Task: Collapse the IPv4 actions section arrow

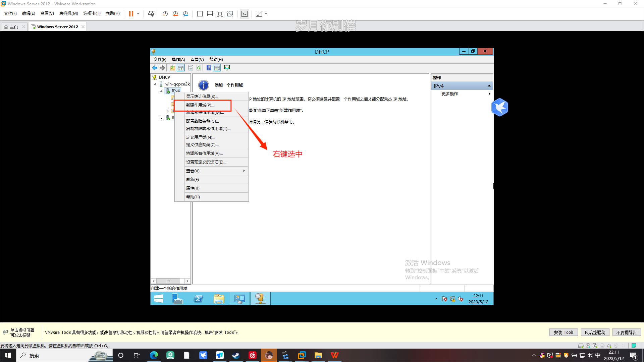Action: coord(489,86)
